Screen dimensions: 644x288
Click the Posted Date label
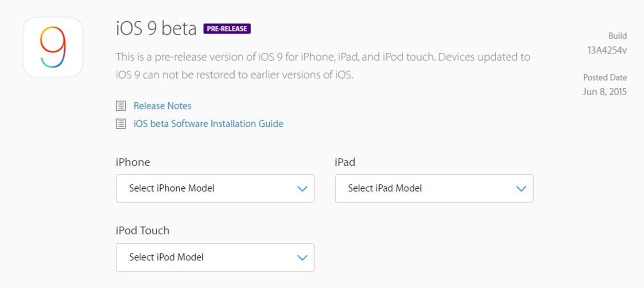605,78
